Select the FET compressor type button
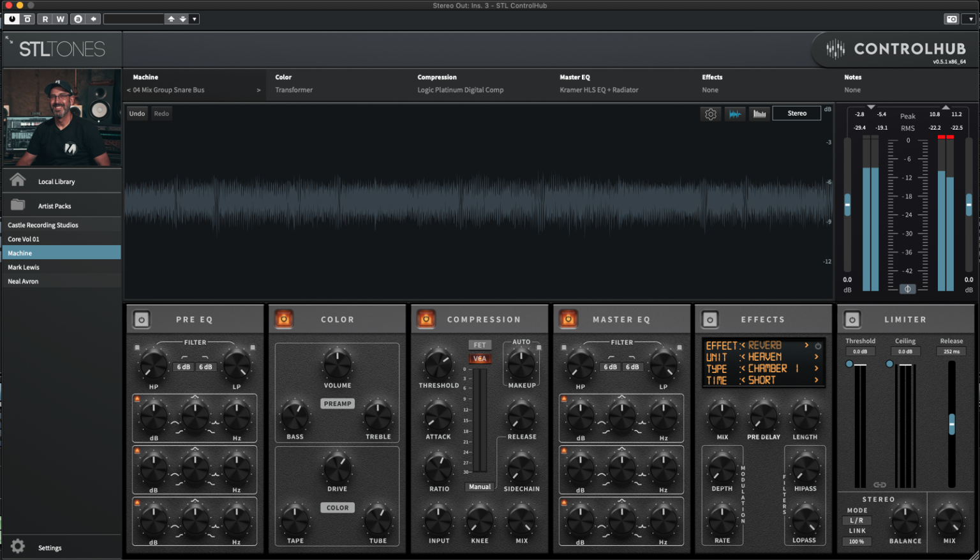The width and height of the screenshot is (980, 560). click(480, 345)
